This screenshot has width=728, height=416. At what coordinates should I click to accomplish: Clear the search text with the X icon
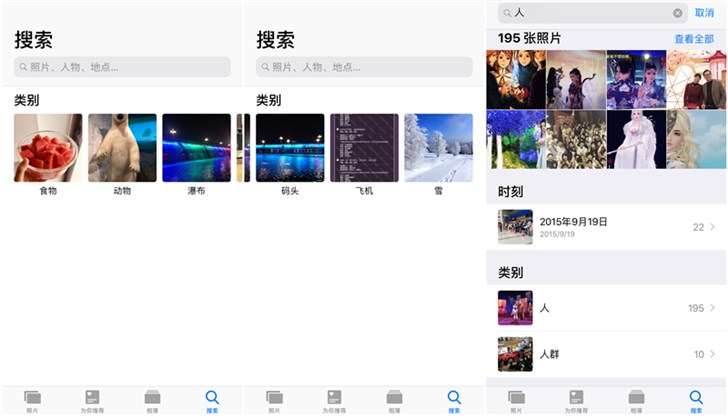pyautogui.click(x=677, y=13)
